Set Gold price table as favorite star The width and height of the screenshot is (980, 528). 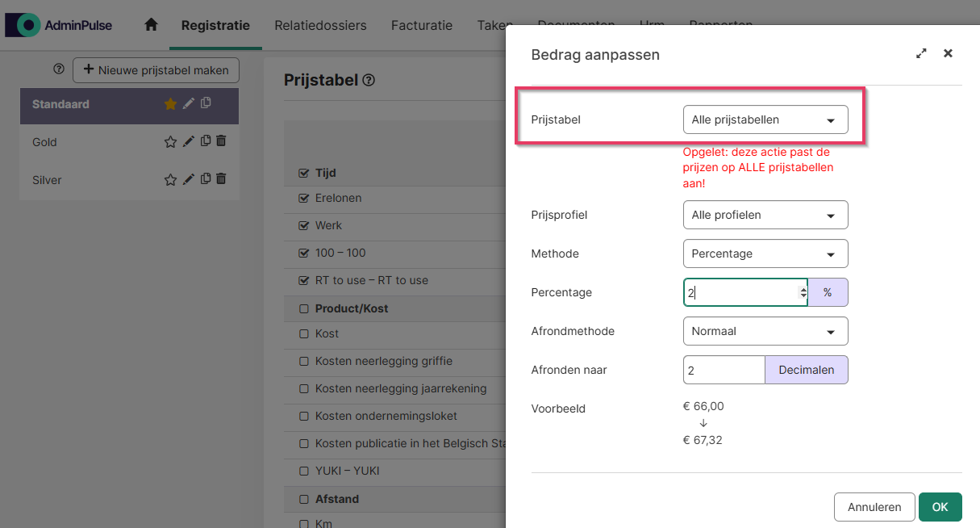(x=170, y=142)
